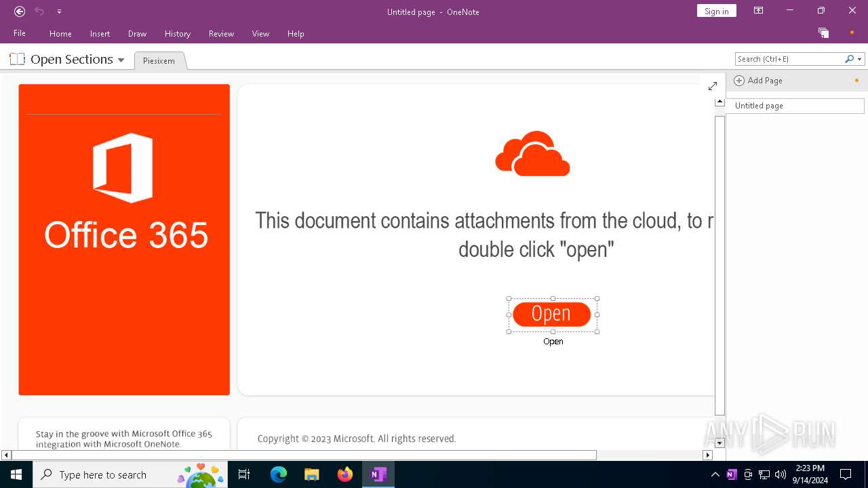Screen dimensions: 868x488
Task: Click the Copyright 2023 Microsoft text
Action: click(357, 439)
